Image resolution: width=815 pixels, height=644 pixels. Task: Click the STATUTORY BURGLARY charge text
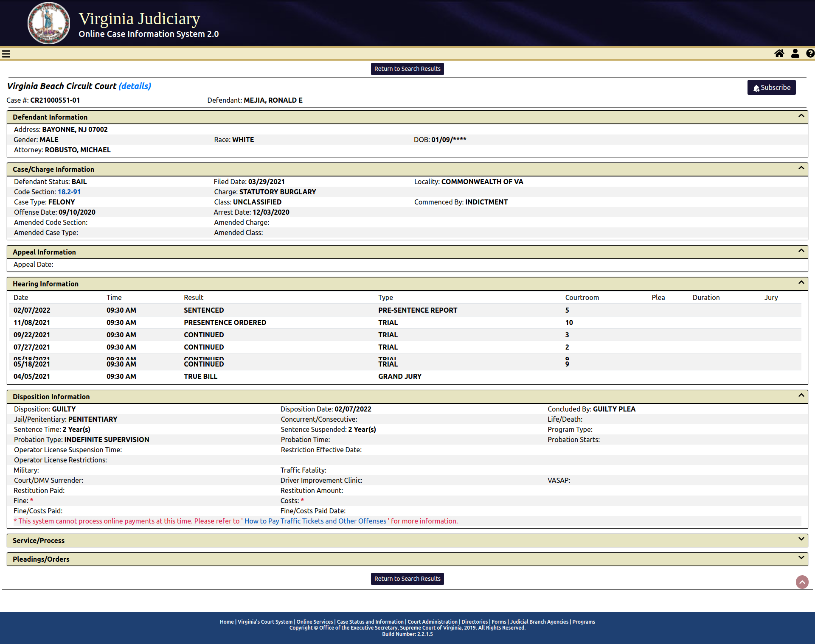pos(278,192)
